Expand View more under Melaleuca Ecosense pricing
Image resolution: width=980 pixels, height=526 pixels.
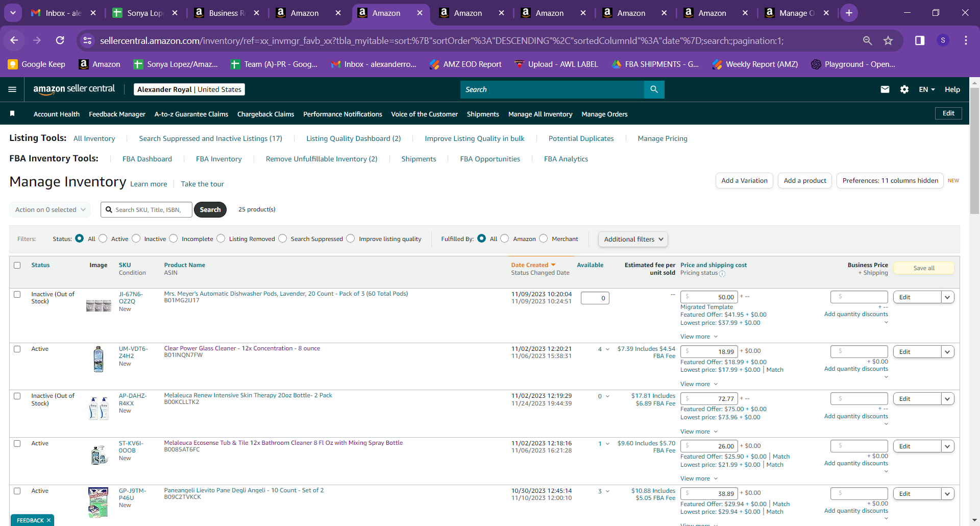tap(699, 479)
